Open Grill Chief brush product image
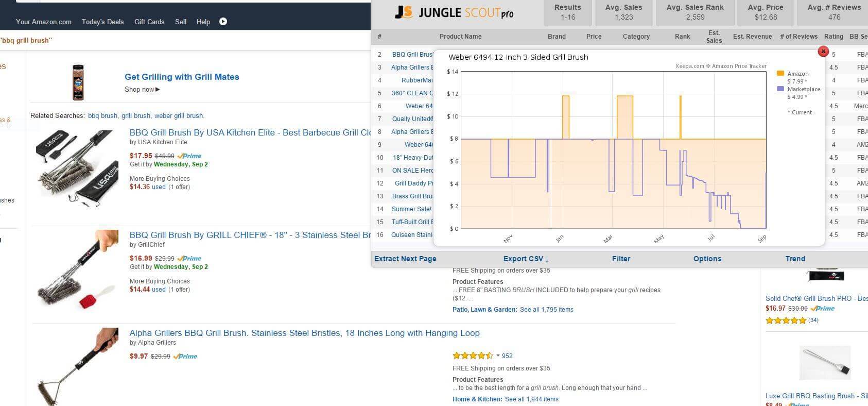 point(77,269)
